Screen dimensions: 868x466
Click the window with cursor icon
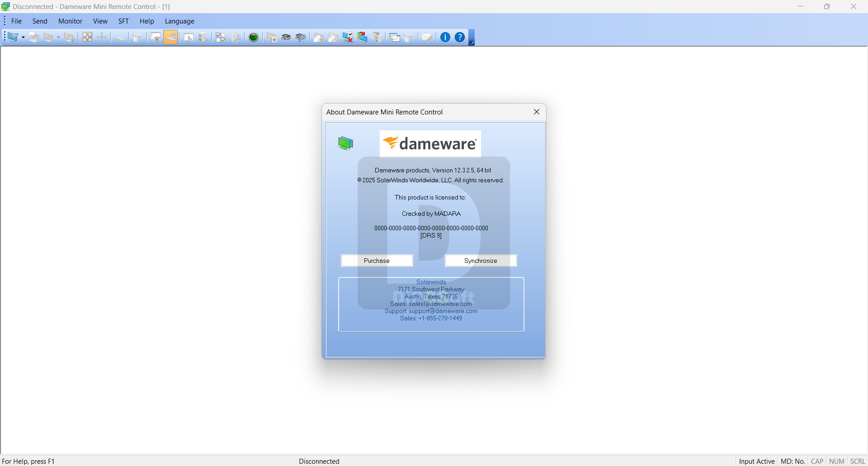[189, 38]
